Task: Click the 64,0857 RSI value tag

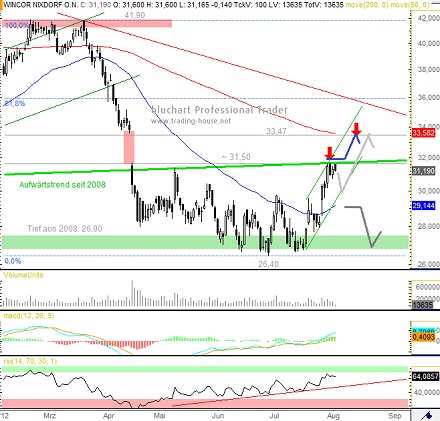Action: pyautogui.click(x=425, y=376)
